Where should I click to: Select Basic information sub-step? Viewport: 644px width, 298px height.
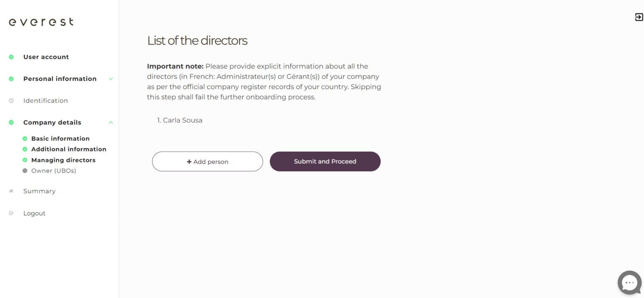click(60, 139)
